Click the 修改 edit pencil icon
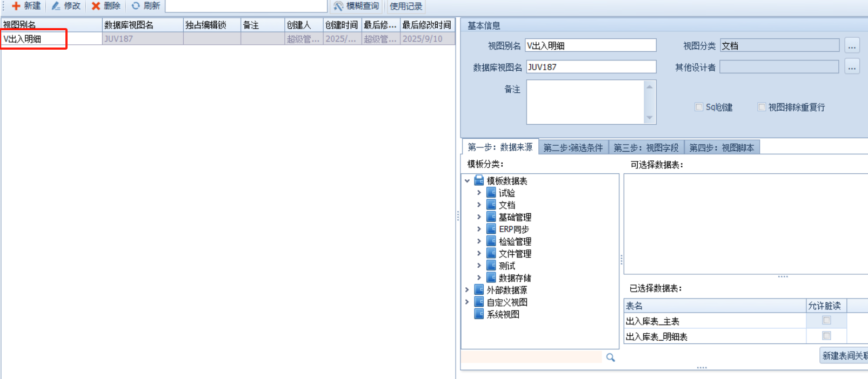This screenshot has height=379, width=868. pyautogui.click(x=56, y=6)
